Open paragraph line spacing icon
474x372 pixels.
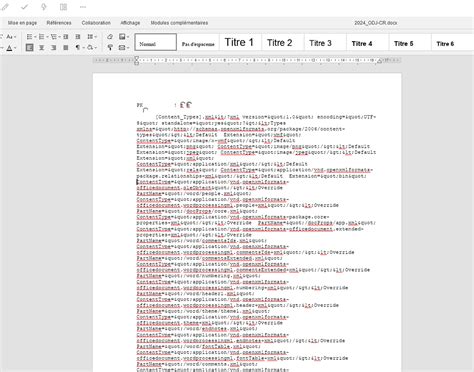[90, 37]
